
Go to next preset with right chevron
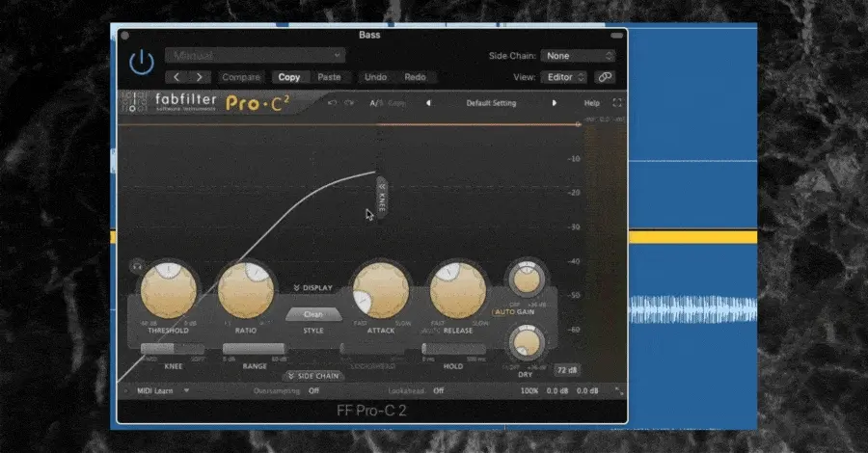point(200,77)
